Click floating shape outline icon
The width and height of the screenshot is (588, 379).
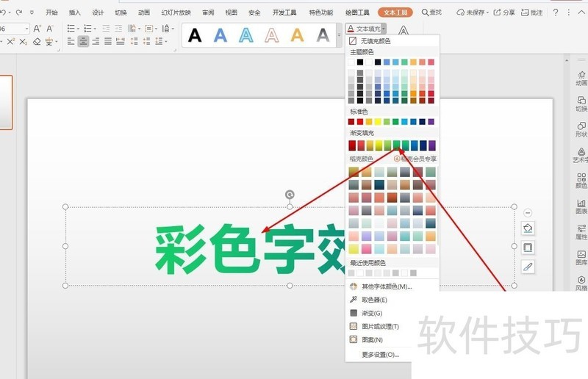point(528,248)
